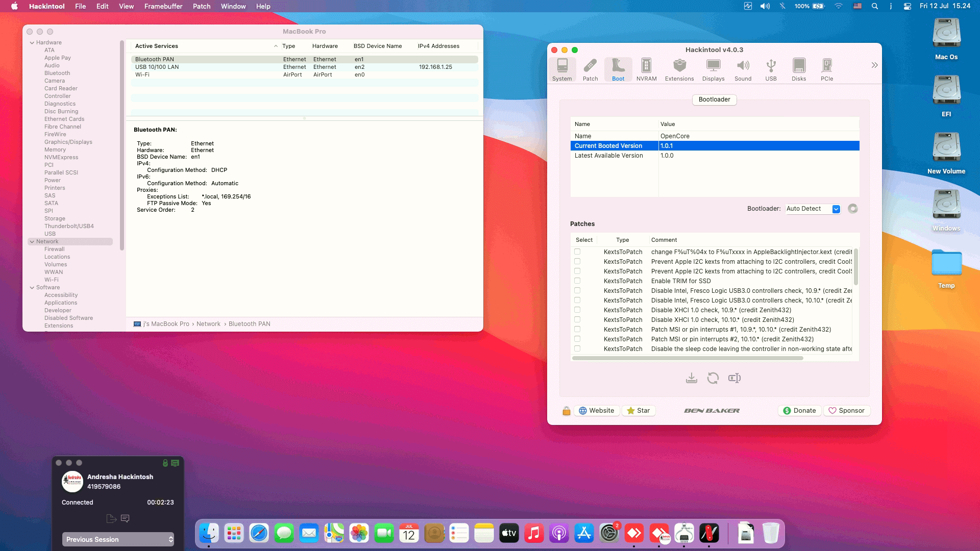Viewport: 980px width, 551px height.
Task: Open the Previous Session dropdown in AnyDesk
Action: [118, 539]
